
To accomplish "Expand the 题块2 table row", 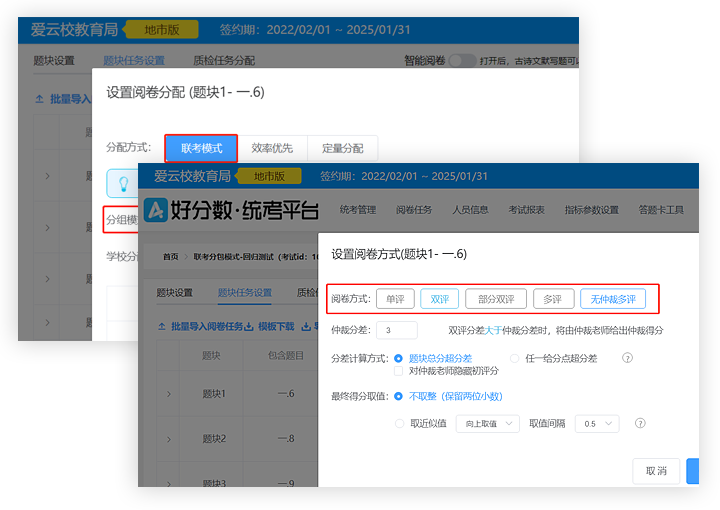I will (x=167, y=439).
